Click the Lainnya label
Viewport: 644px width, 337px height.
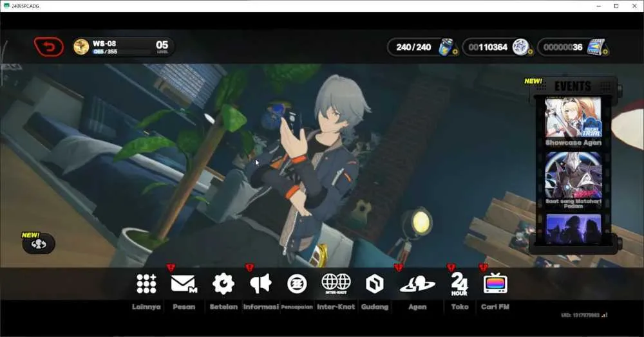click(x=146, y=307)
